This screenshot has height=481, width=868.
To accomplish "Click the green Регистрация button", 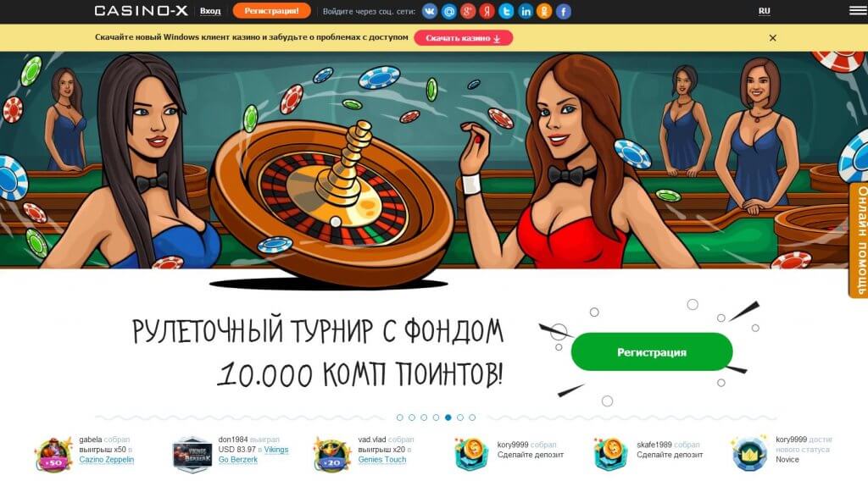I will [x=652, y=352].
